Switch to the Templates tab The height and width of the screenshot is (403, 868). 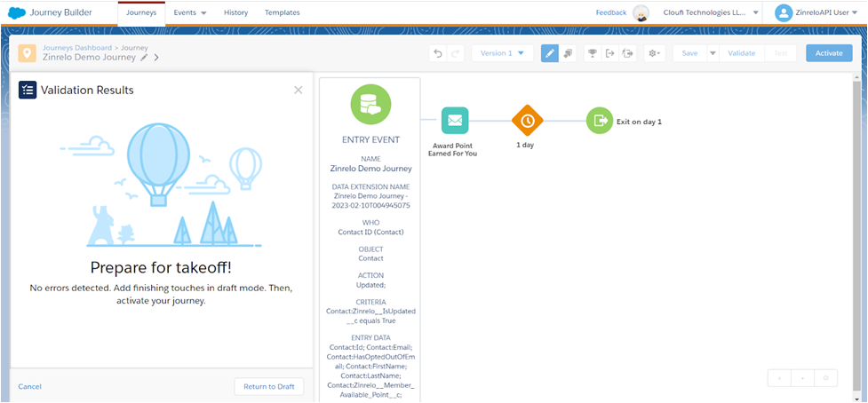[283, 12]
